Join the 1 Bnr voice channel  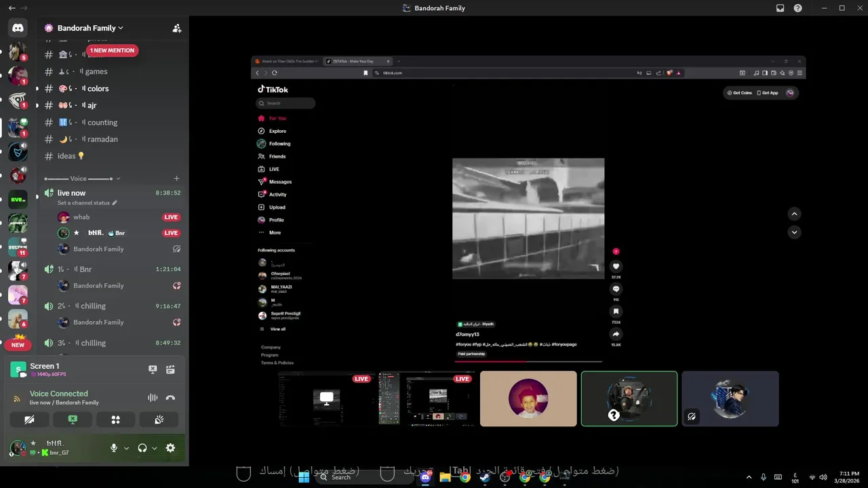[x=112, y=269]
